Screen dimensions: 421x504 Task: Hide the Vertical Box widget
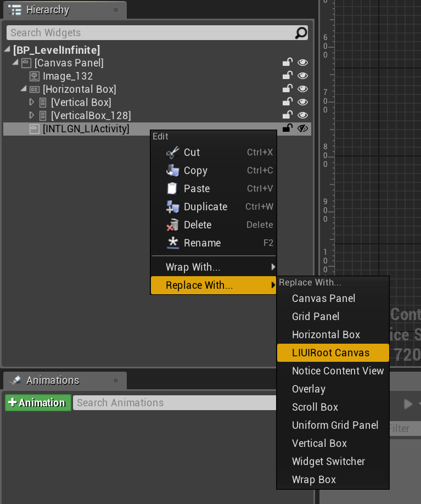[x=302, y=102]
